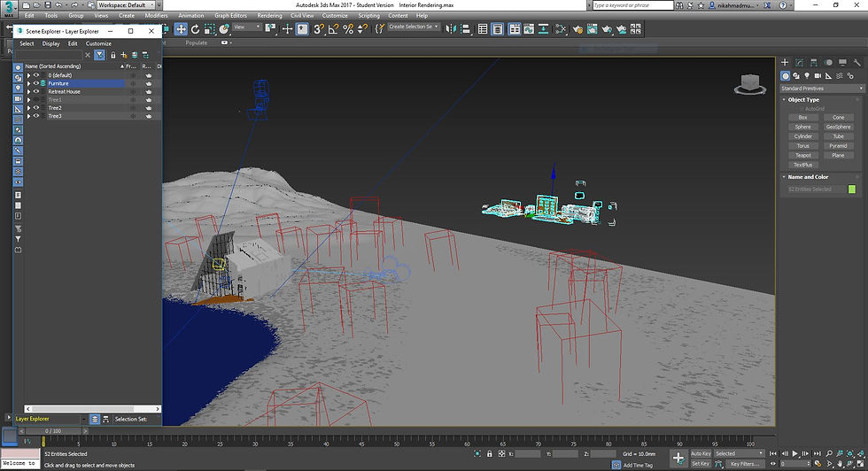Toggle visibility eye of Retreat House layer
This screenshot has height=471, width=868.
point(36,92)
